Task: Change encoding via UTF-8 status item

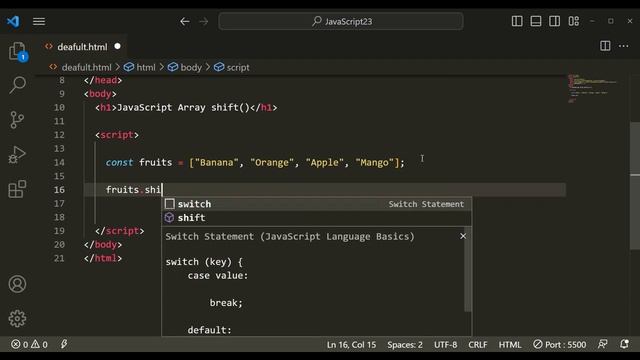Action: (x=445, y=344)
